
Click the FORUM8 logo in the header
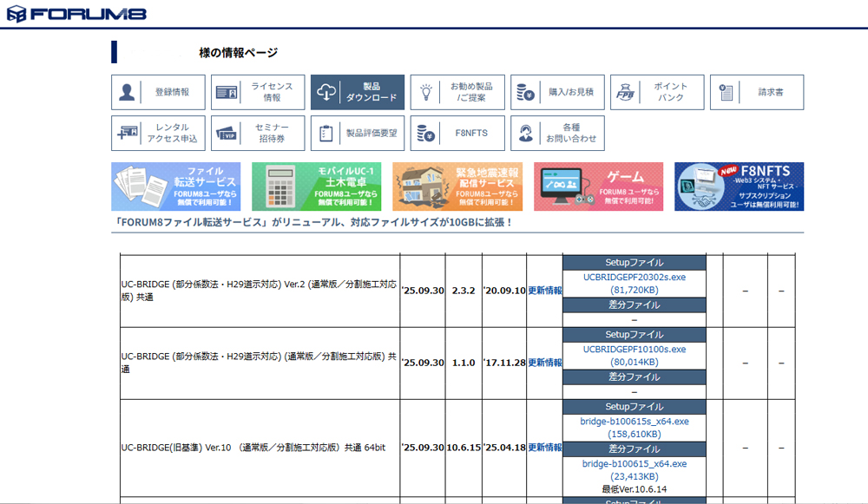coord(76,13)
